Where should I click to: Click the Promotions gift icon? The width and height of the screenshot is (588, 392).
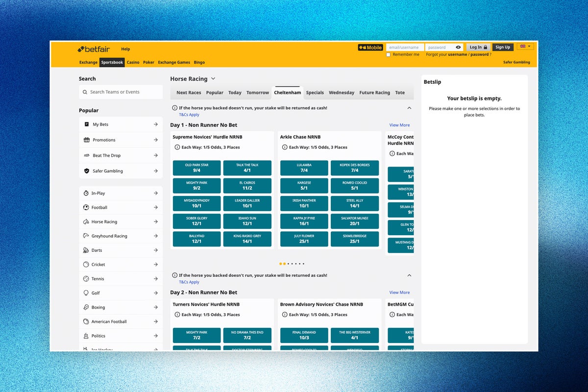click(x=87, y=140)
